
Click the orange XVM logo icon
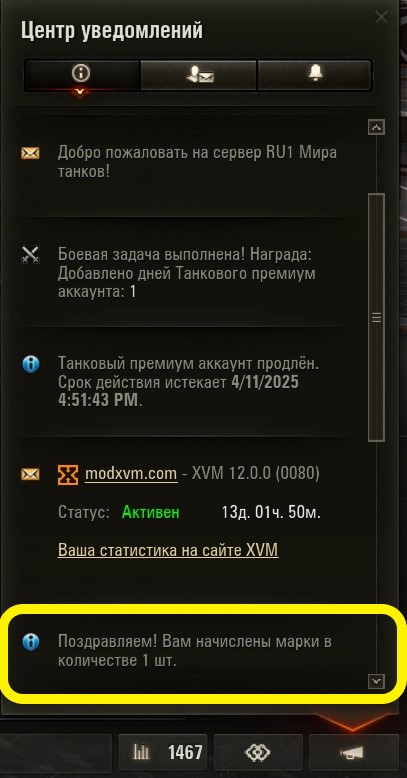pos(68,475)
